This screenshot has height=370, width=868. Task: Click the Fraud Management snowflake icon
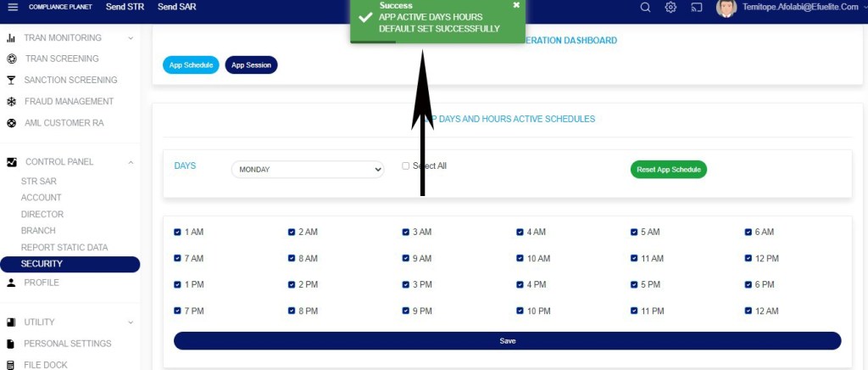11,102
